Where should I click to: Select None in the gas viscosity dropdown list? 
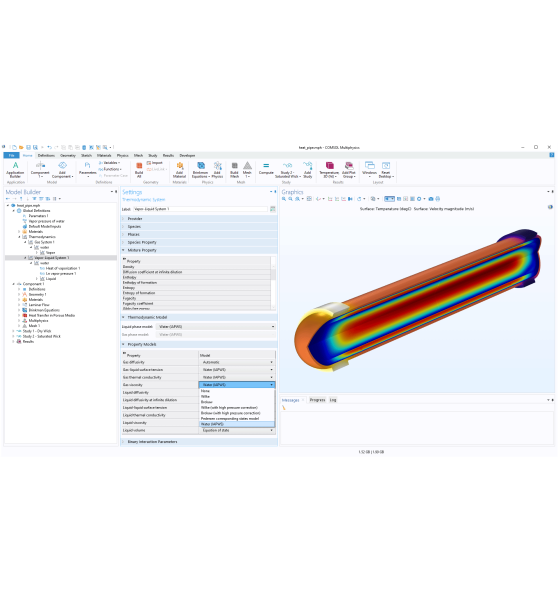(237, 391)
